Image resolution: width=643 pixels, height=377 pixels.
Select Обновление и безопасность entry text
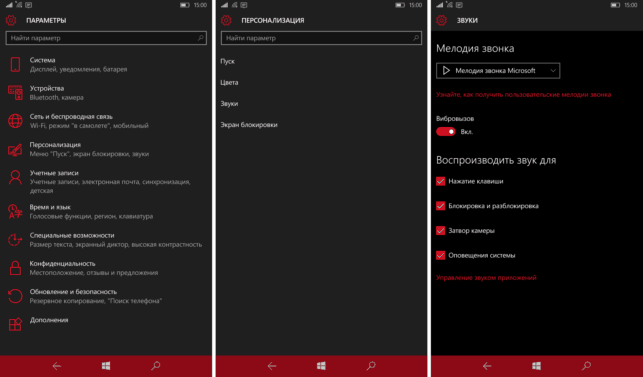pyautogui.click(x=73, y=292)
